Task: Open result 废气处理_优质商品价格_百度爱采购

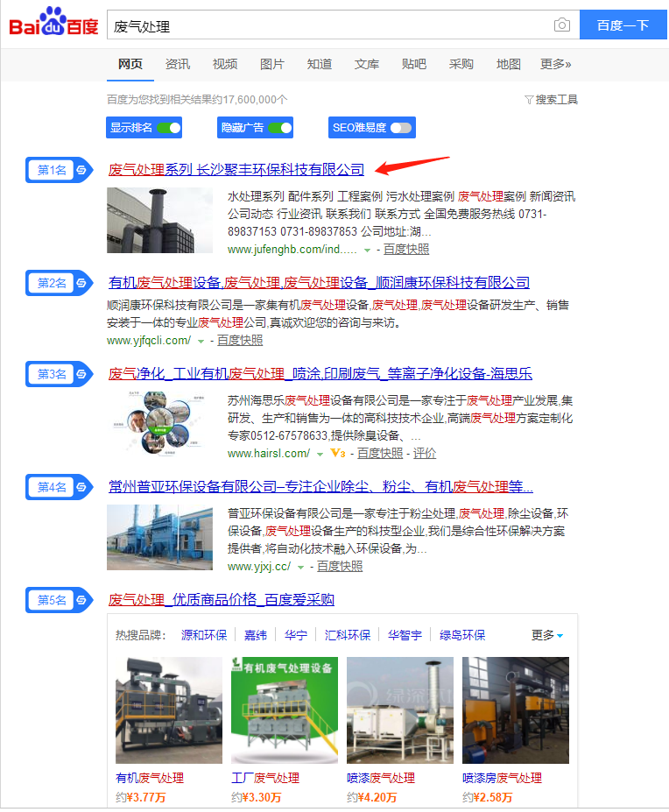Action: tap(221, 600)
